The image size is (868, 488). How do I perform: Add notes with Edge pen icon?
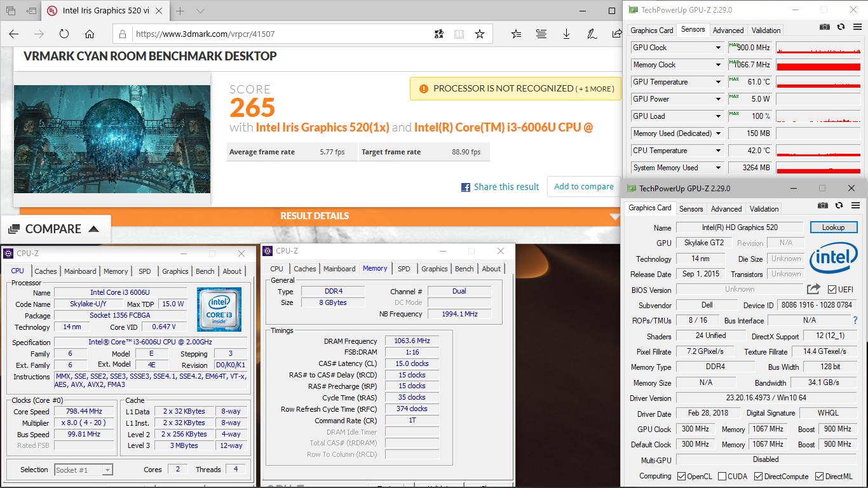click(591, 34)
